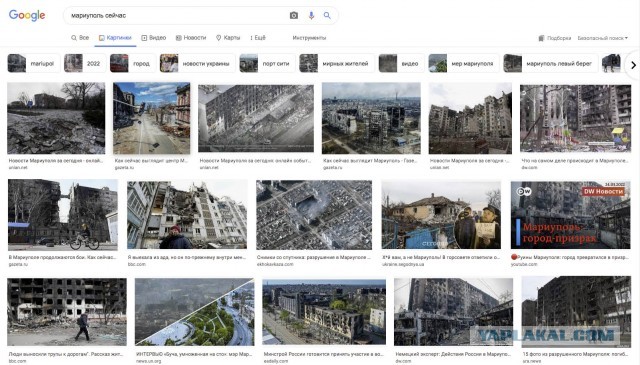The height and width of the screenshot is (365, 640).
Task: Select the видео suggestion chip
Action: coord(402,63)
